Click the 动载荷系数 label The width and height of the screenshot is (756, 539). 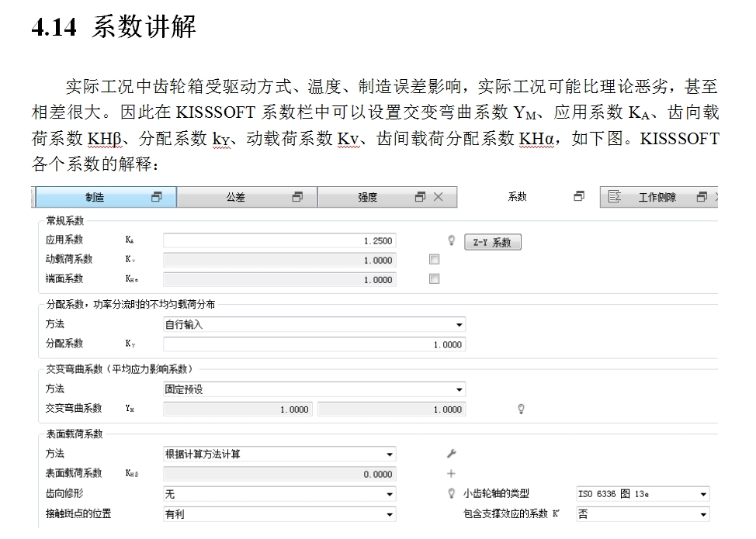[x=69, y=259]
